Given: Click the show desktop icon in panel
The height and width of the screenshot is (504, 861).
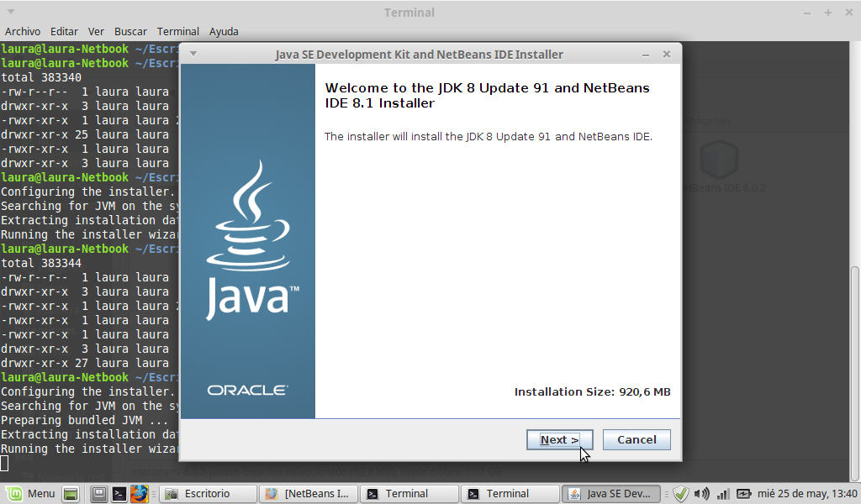Looking at the screenshot, I should [71, 494].
